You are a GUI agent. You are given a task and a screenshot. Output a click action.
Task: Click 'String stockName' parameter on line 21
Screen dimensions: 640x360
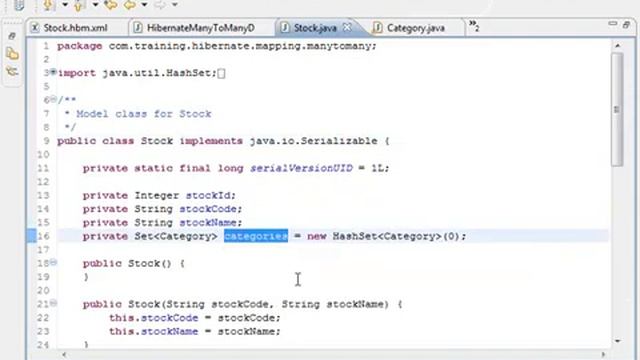point(333,304)
